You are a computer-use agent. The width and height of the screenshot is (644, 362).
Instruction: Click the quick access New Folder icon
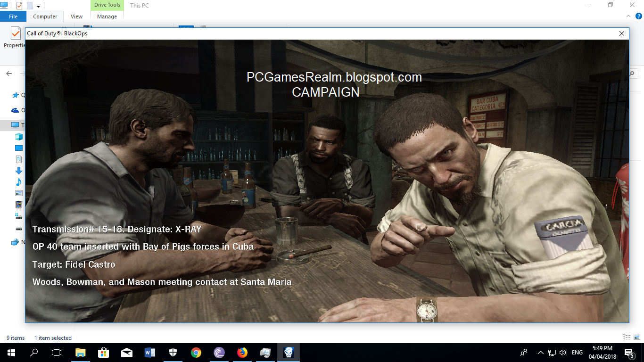(x=30, y=6)
